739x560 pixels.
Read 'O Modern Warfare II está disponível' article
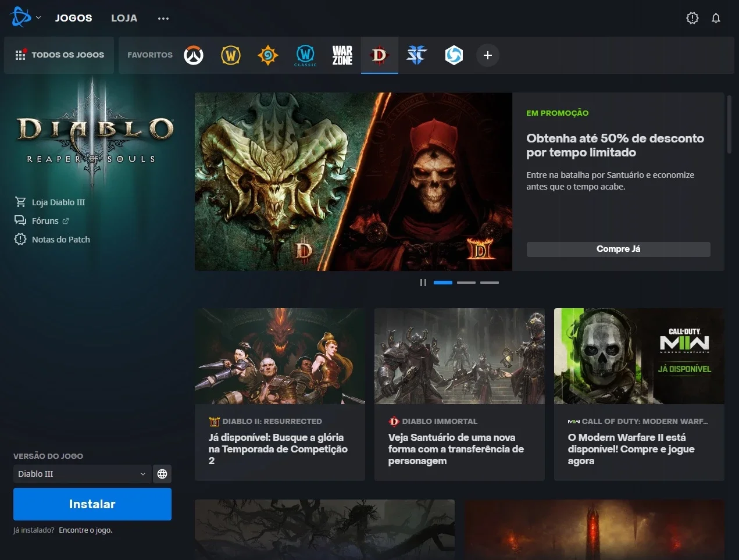631,449
